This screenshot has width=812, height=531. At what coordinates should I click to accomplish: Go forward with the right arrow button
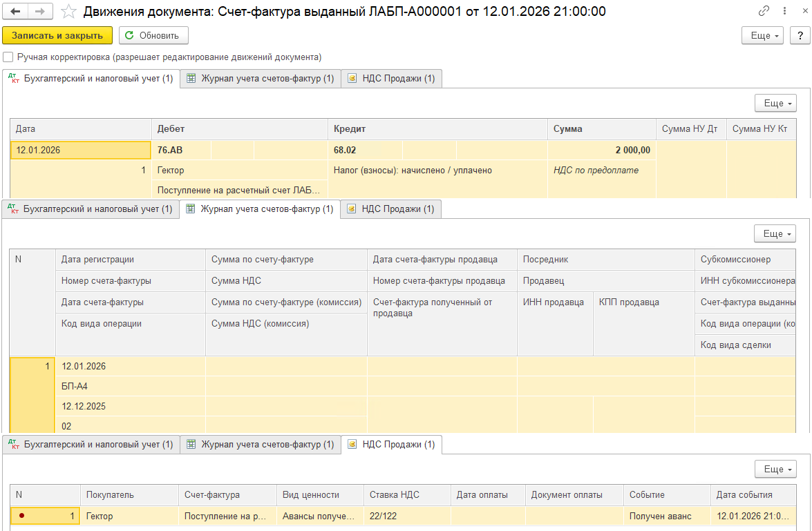pyautogui.click(x=39, y=12)
